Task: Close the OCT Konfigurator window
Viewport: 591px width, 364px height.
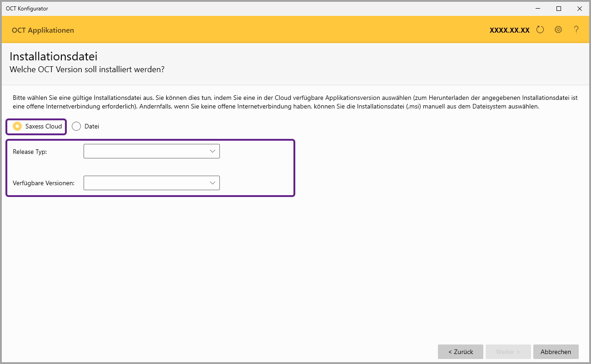Action: [x=580, y=8]
